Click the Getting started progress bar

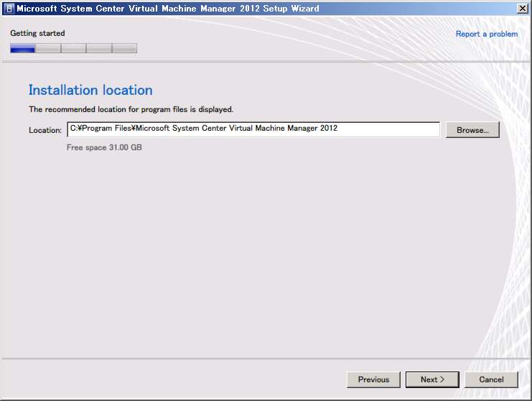point(74,48)
